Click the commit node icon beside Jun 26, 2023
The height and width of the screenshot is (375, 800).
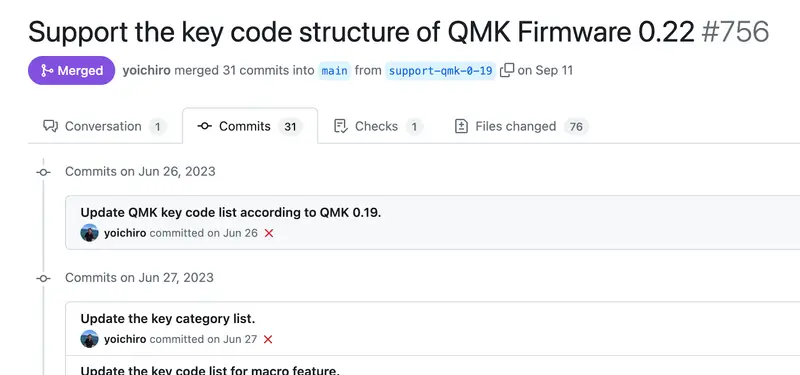(43, 172)
